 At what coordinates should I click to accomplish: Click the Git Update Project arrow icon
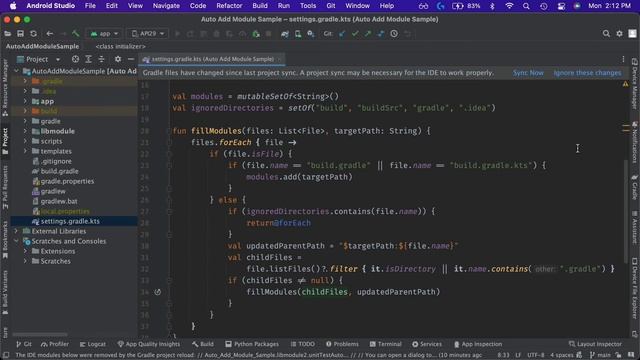point(342,34)
